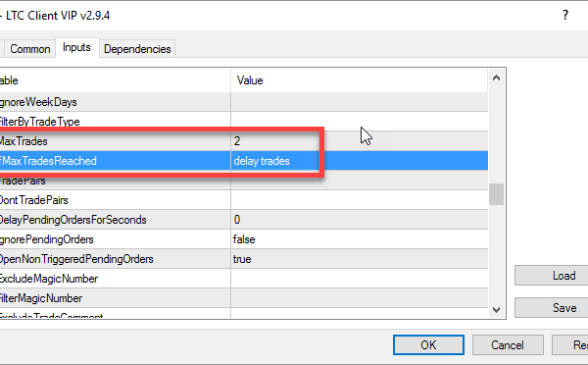
Task: Click the vertical scrollbar thumb
Action: pyautogui.click(x=496, y=193)
